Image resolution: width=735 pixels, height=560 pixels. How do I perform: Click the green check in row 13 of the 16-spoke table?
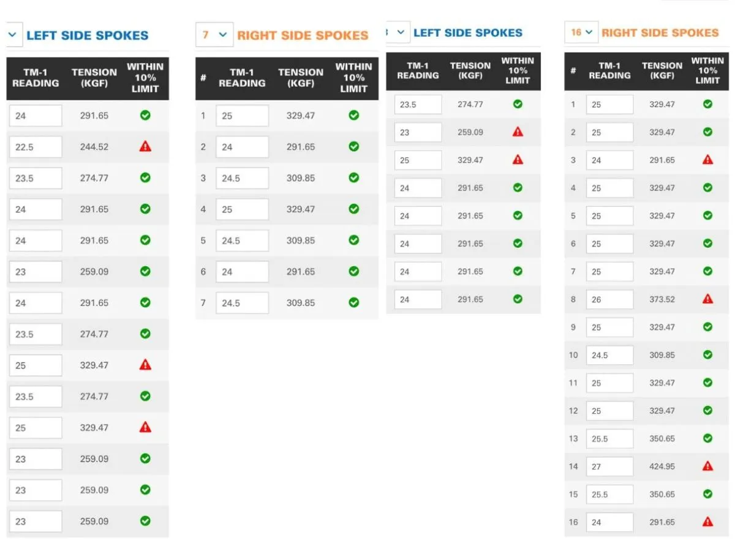[707, 438]
